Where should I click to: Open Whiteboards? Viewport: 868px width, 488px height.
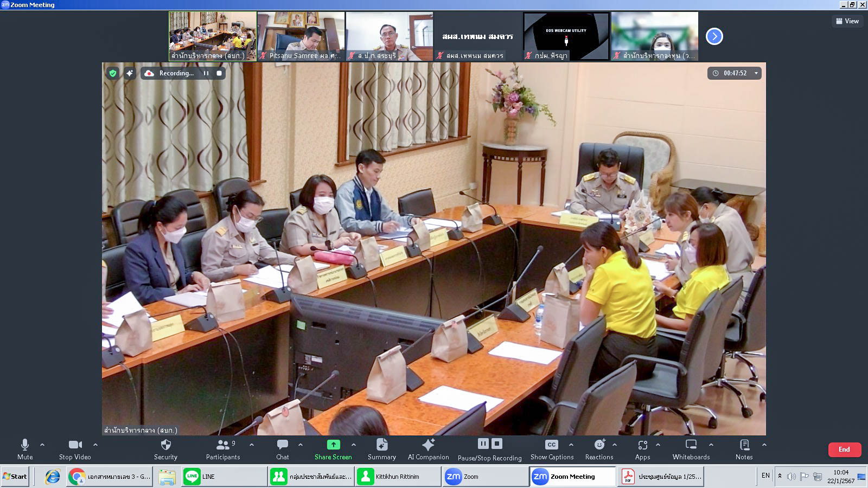691,450
